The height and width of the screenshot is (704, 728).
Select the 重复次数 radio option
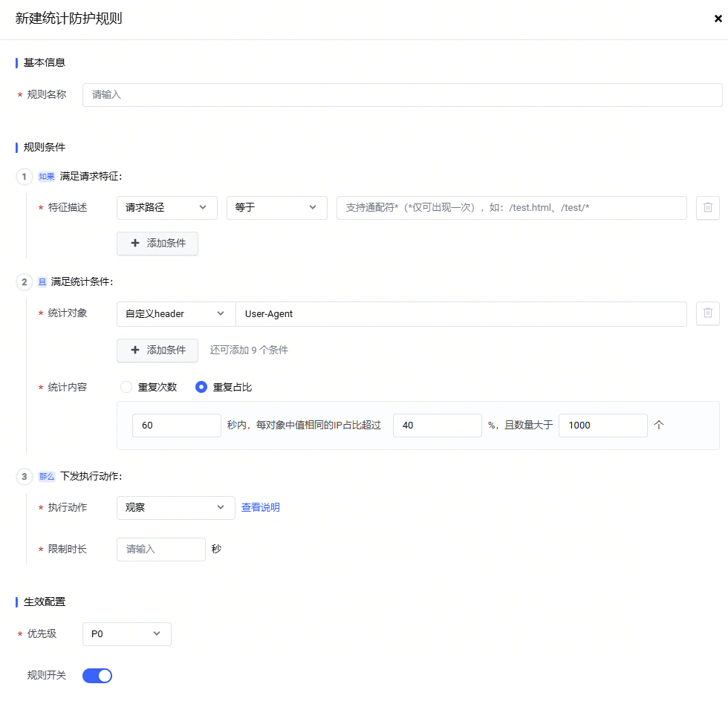(126, 387)
